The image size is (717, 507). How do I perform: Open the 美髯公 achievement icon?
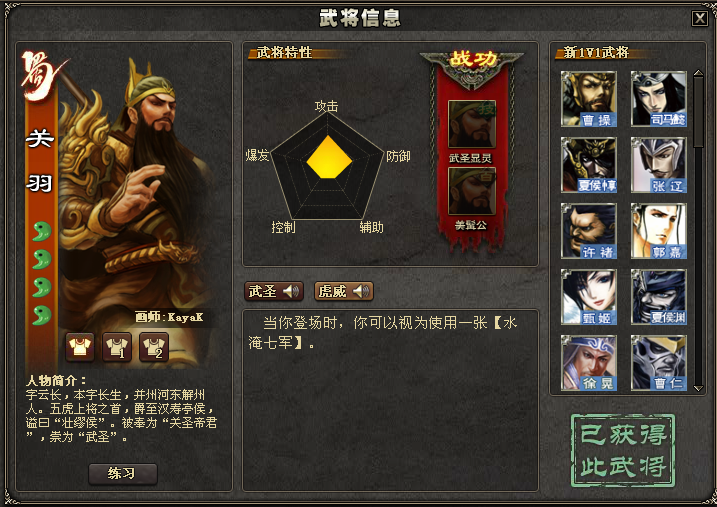coord(471,191)
